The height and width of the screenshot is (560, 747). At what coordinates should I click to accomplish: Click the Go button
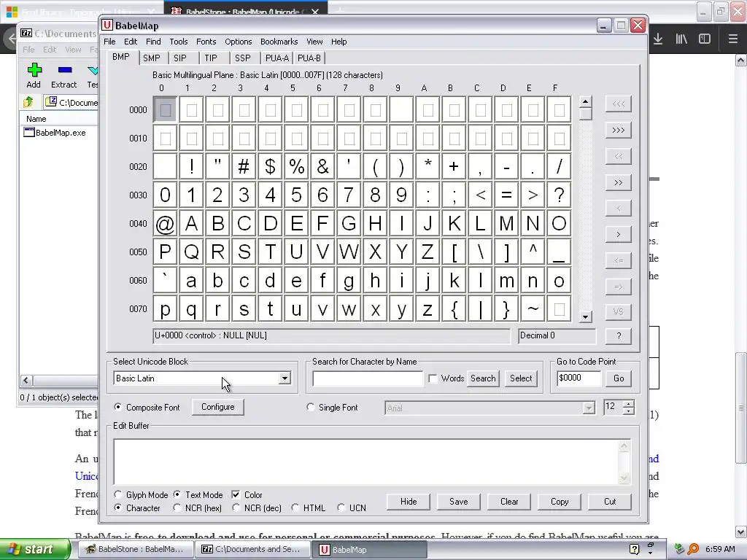click(619, 378)
